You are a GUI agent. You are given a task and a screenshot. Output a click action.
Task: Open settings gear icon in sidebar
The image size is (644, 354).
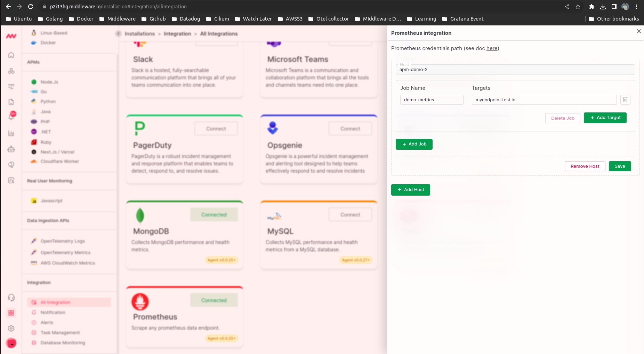click(11, 328)
